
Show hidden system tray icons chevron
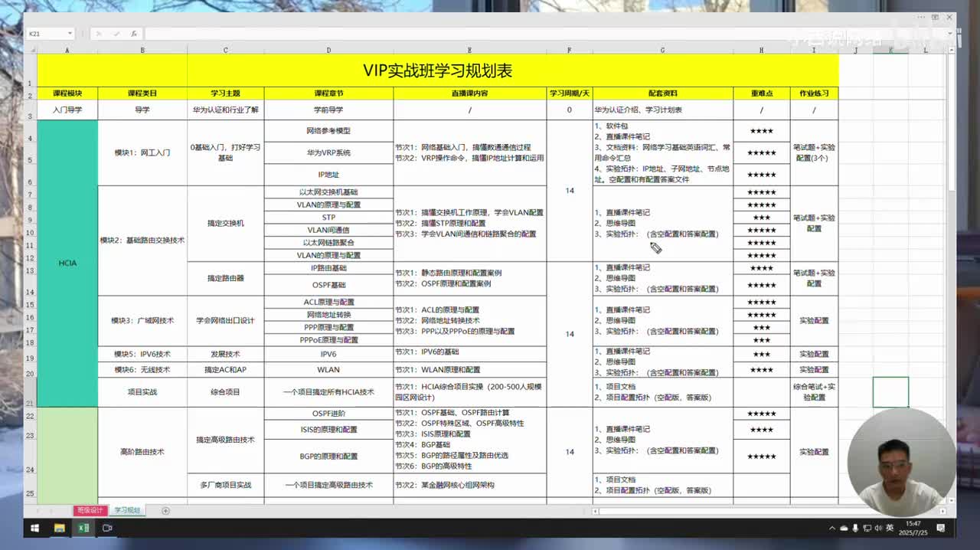(832, 529)
